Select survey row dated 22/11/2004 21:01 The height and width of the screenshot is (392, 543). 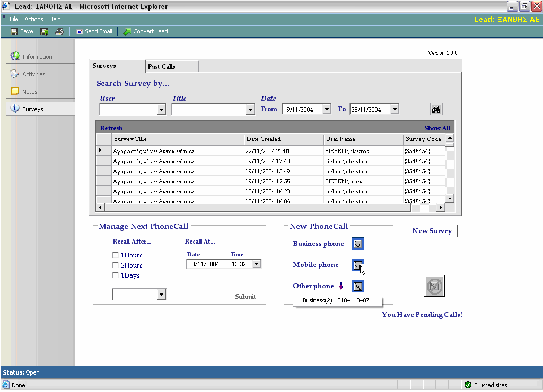click(x=270, y=151)
